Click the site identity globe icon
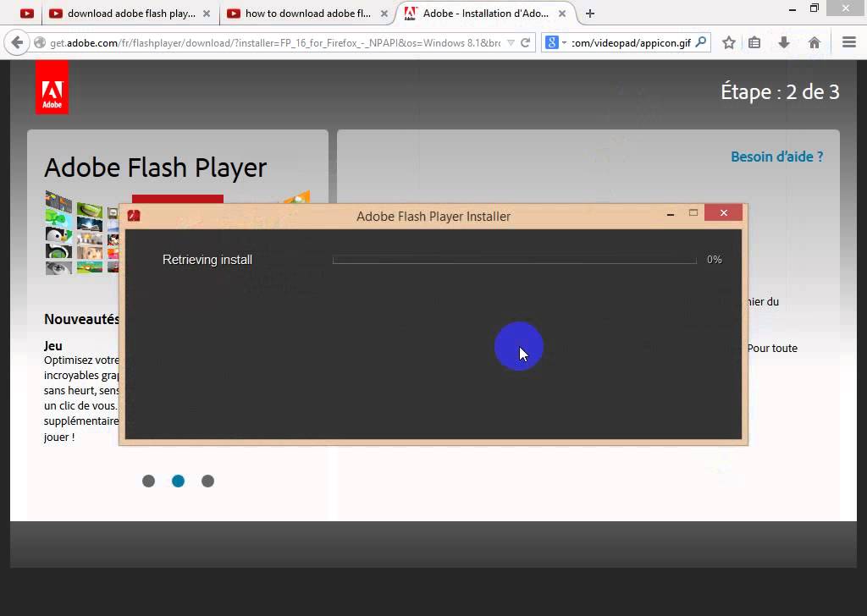 [x=39, y=42]
